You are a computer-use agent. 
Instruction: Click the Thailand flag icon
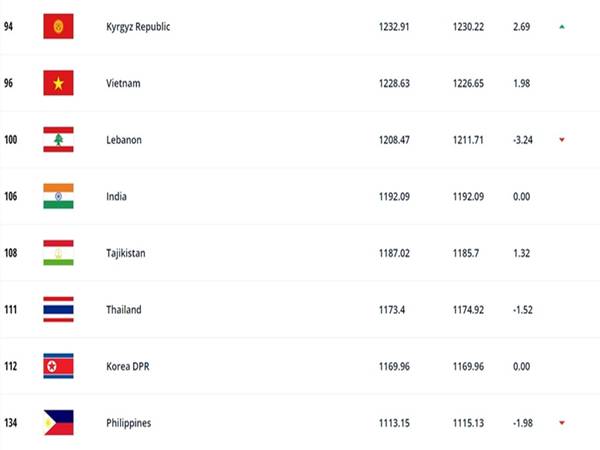coord(58,310)
